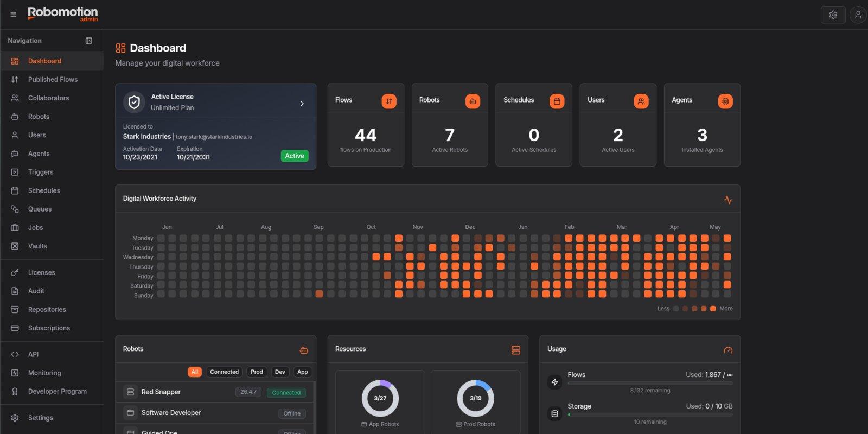
Task: Click the 3/27 App Robots donut chart
Action: [x=380, y=398]
